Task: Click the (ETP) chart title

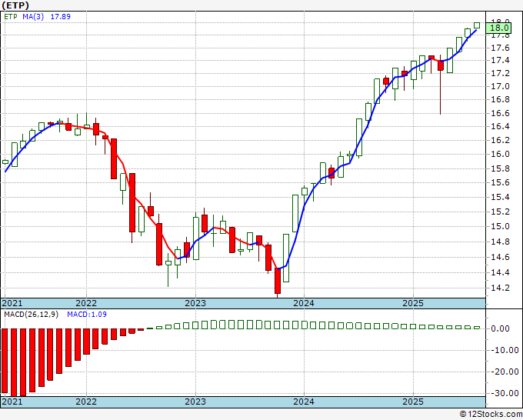Action: [x=15, y=5]
